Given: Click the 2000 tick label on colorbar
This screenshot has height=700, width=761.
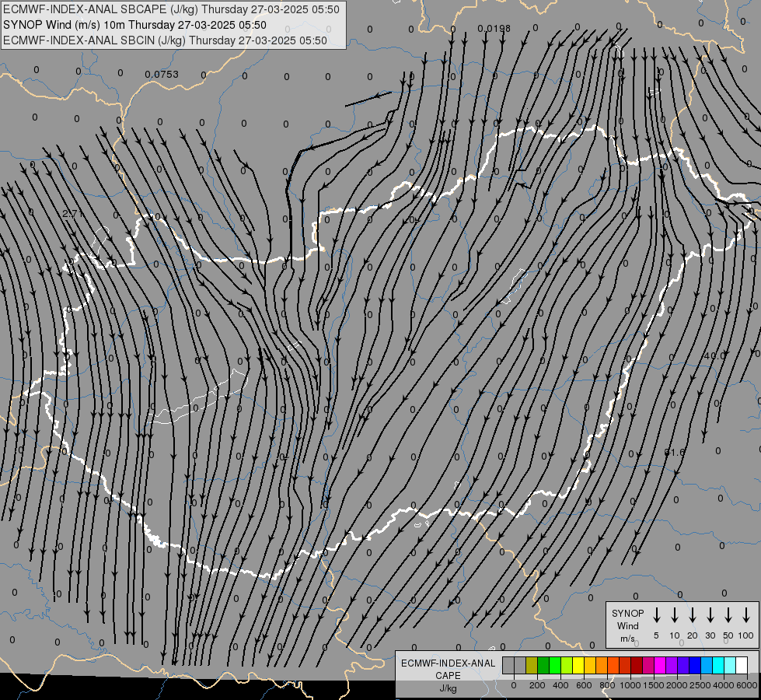Looking at the screenshot, I should click(x=677, y=685).
